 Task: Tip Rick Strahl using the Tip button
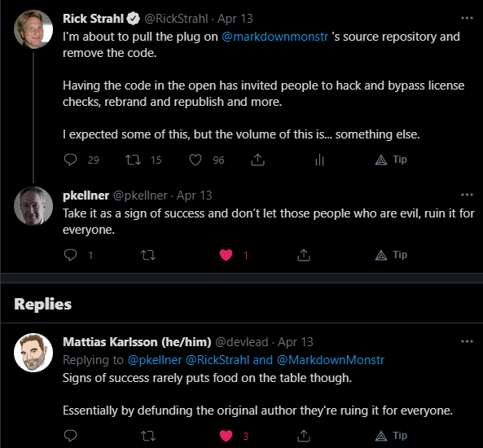[x=391, y=160]
